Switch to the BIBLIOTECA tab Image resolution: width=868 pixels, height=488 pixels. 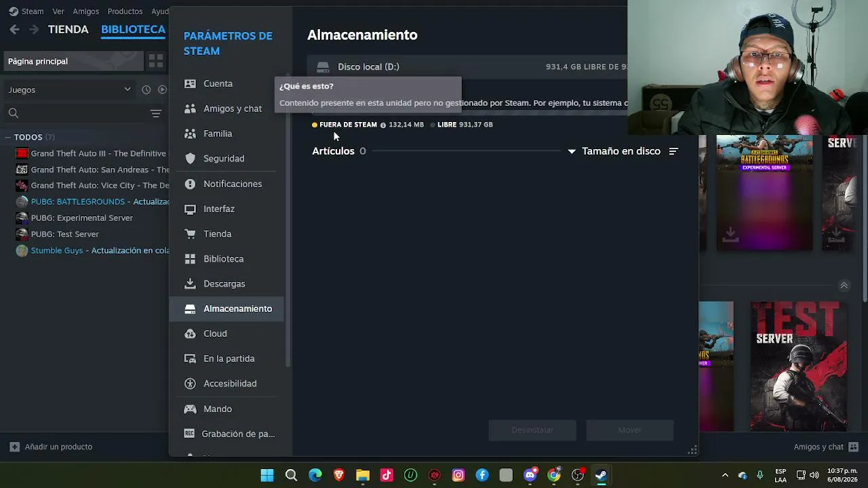pyautogui.click(x=133, y=29)
